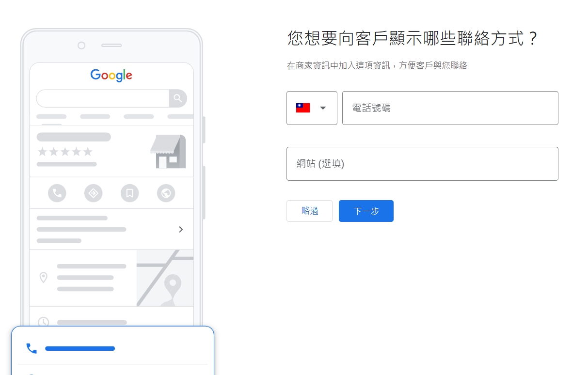Click the dropdown arrow next to Taiwan flag

[x=323, y=108]
